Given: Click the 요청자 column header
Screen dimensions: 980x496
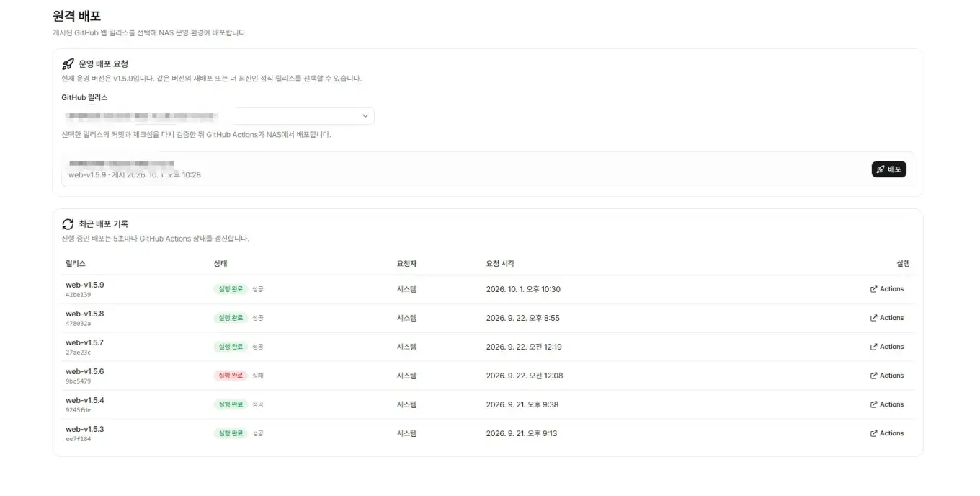Looking at the screenshot, I should click(x=407, y=264).
